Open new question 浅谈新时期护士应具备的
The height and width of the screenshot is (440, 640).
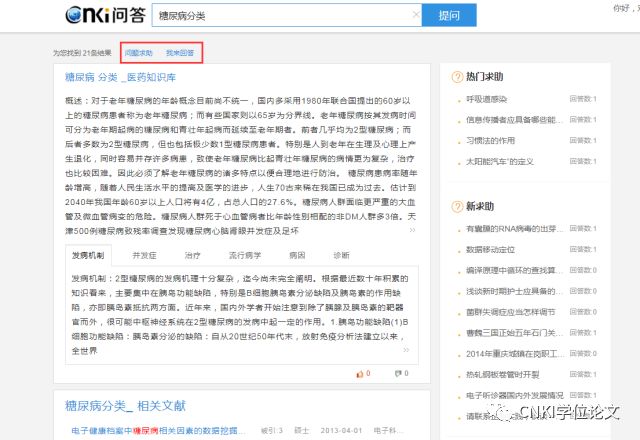[515, 291]
